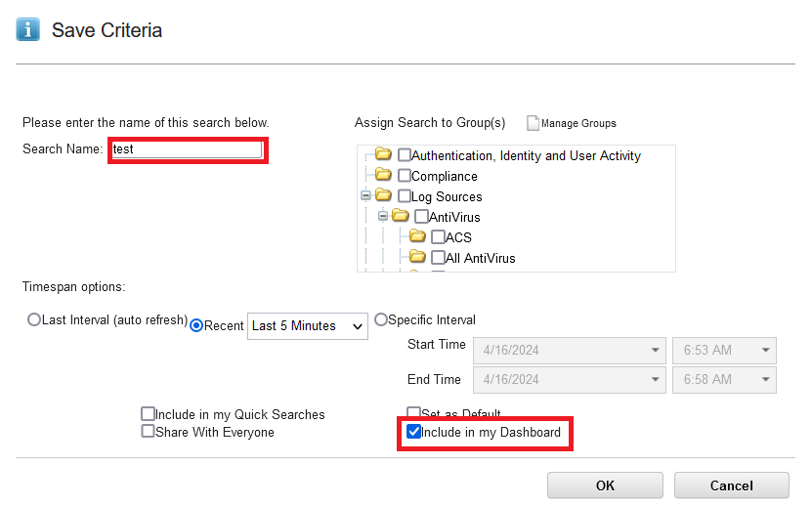Click the ACS folder icon
The image size is (812, 507).
point(417,236)
